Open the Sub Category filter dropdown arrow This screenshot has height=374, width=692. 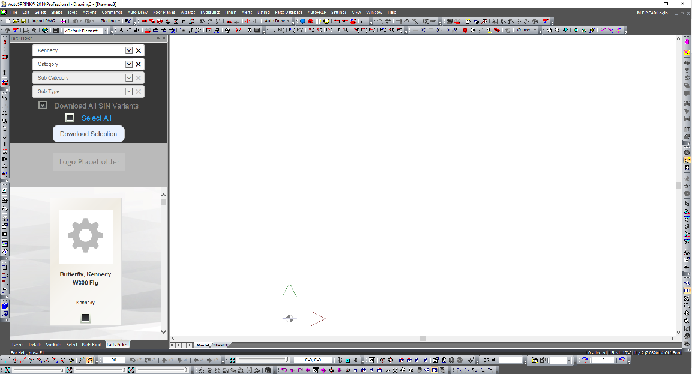tap(128, 78)
